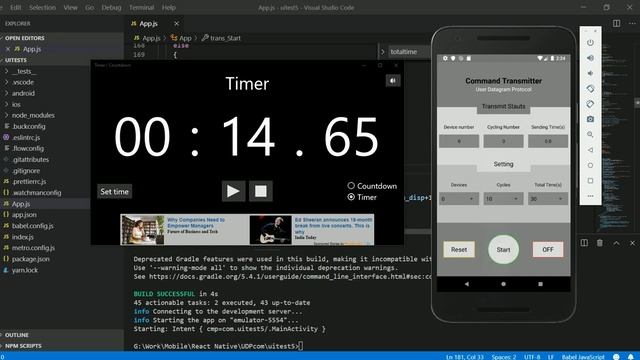Click UTF-8 encoding in status bar

(532, 357)
